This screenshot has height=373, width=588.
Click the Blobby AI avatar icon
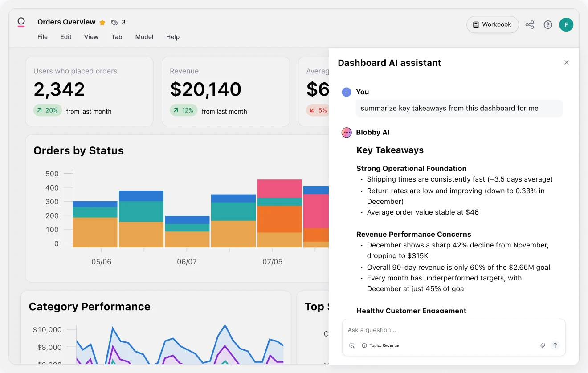tap(347, 133)
